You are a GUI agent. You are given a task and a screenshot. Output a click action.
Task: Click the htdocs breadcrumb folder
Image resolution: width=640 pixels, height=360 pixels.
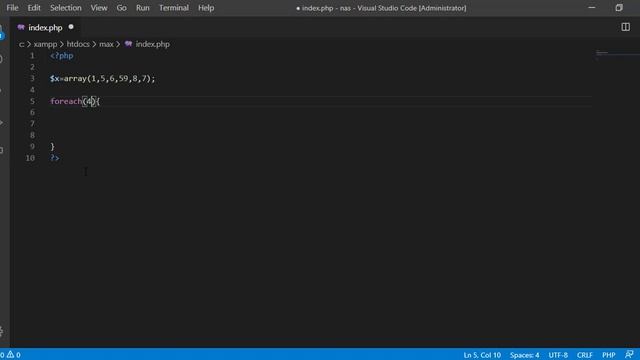(x=78, y=44)
